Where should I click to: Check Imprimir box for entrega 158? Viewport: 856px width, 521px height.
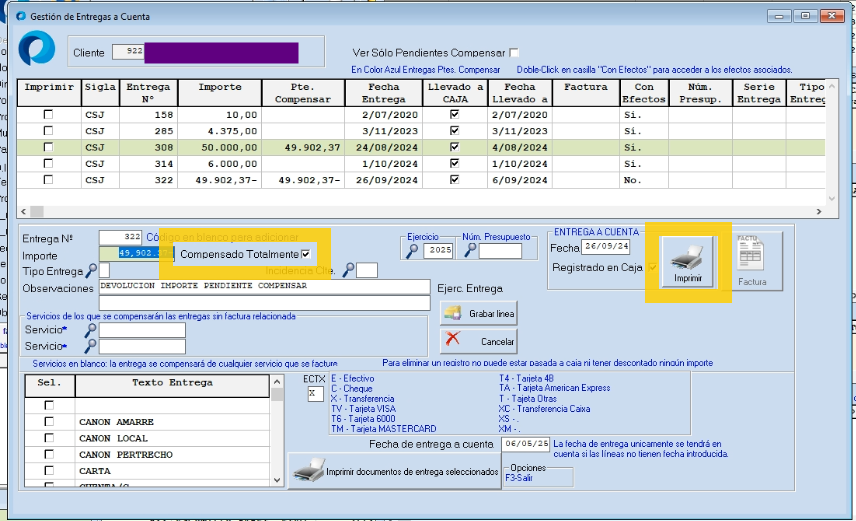[x=48, y=115]
